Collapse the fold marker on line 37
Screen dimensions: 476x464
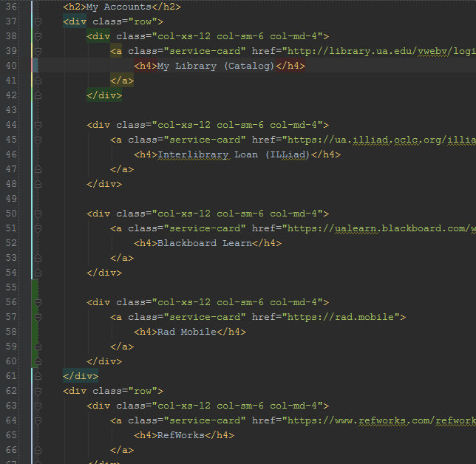(38, 22)
